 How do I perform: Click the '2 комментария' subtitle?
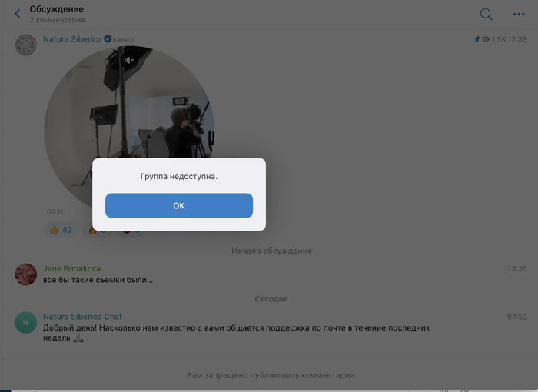click(57, 20)
